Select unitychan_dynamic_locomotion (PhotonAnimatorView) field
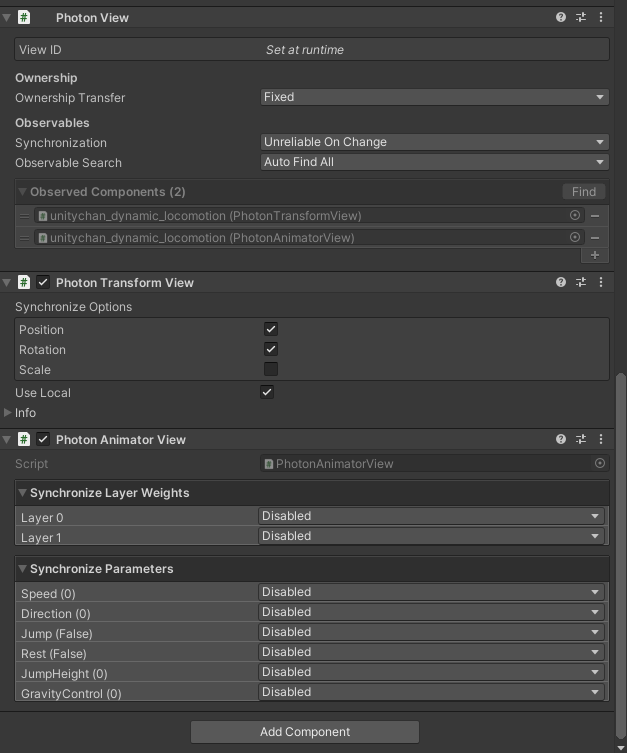This screenshot has width=627, height=753. tap(309, 238)
